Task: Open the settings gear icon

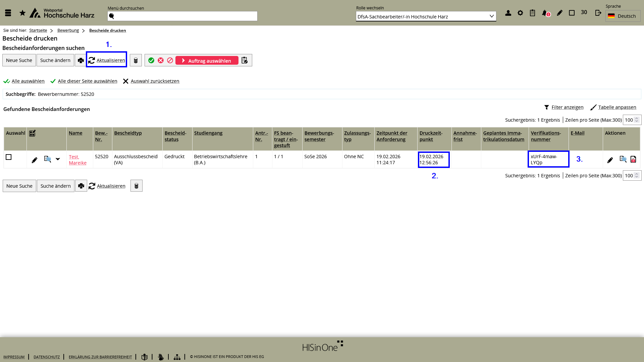Action: tap(520, 13)
